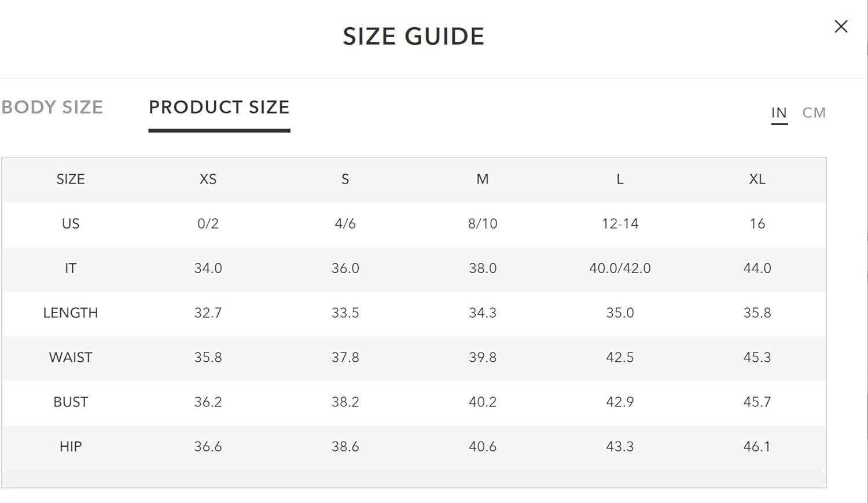The image size is (868, 503).
Task: Select the IN unit toggle
Action: click(779, 113)
